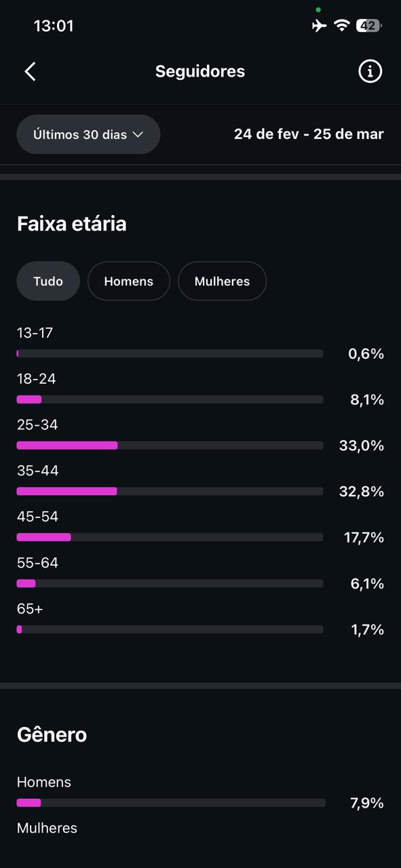Tap the Gênero section heading
401x868 pixels.
(52, 734)
